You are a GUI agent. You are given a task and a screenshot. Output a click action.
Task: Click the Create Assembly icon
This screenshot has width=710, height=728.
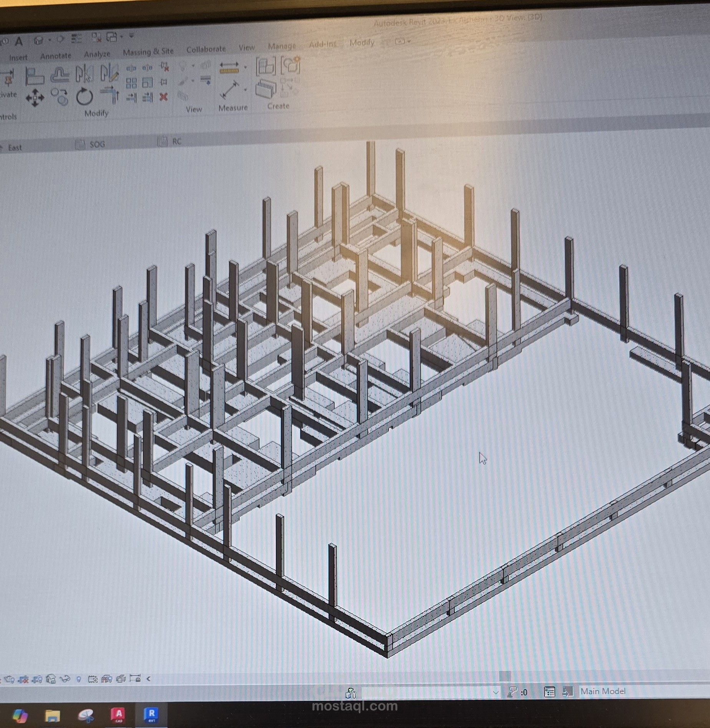[266, 66]
